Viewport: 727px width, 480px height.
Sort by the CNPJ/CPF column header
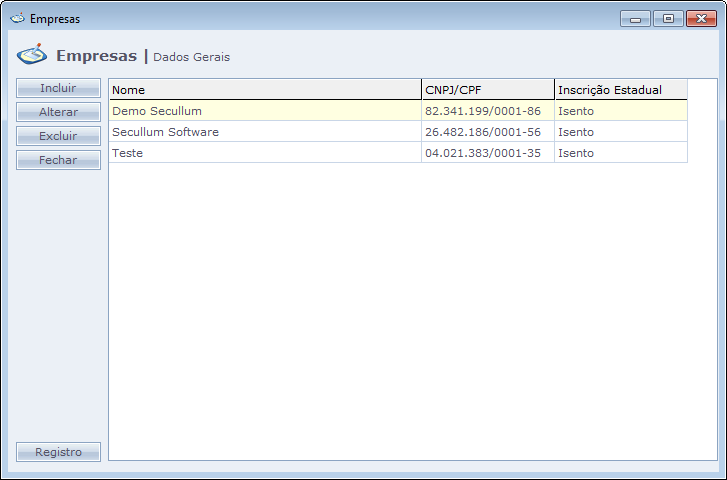[x=487, y=90]
